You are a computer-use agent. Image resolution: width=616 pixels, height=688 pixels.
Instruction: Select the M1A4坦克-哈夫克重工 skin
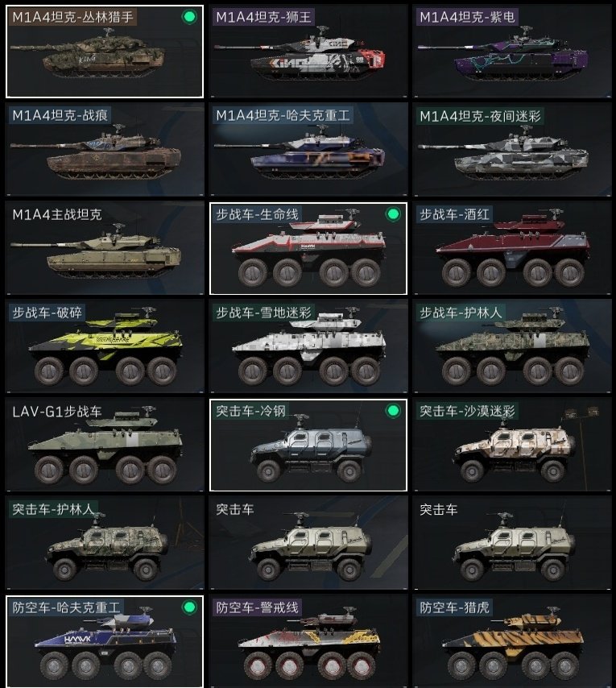(308, 149)
